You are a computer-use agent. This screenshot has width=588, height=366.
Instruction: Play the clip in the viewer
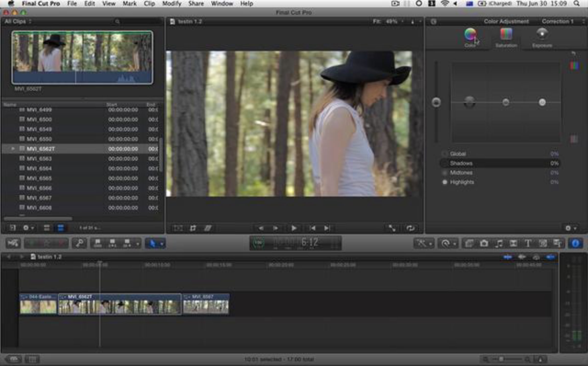294,228
